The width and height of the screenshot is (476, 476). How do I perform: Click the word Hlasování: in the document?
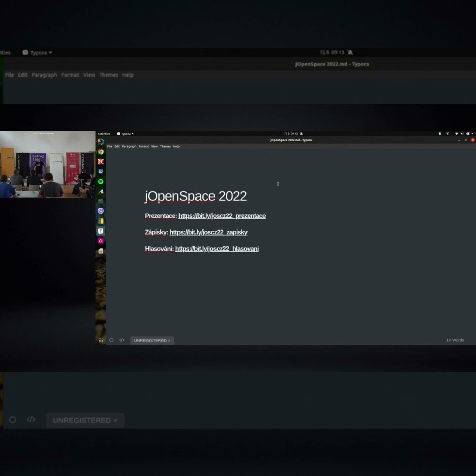coord(159,249)
